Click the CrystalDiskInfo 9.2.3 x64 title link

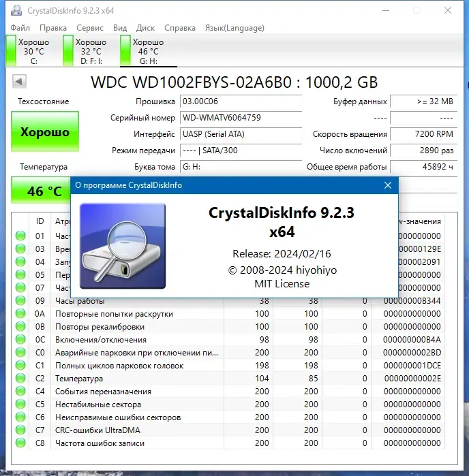point(282,222)
